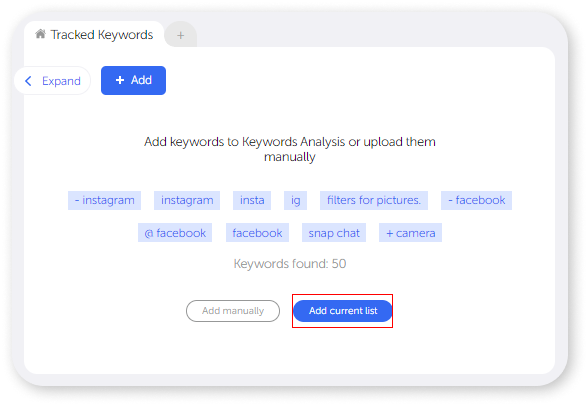Expand the collapsed panel via Expand

(x=52, y=81)
